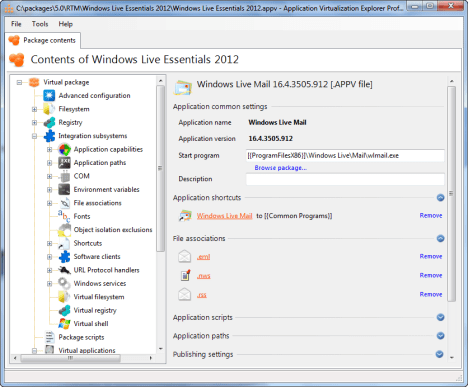Click the Integration subsystems puzzle icon
The image size is (468, 387).
(x=49, y=136)
